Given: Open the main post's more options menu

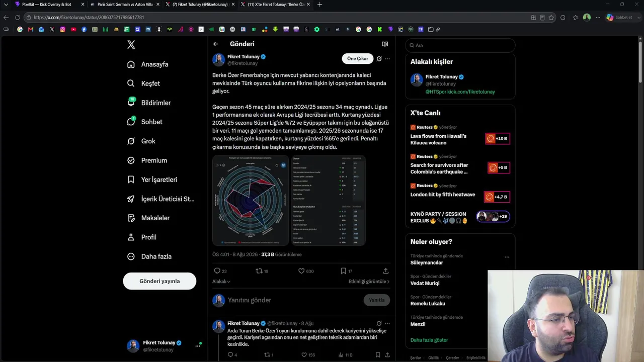Looking at the screenshot, I should pos(387,59).
